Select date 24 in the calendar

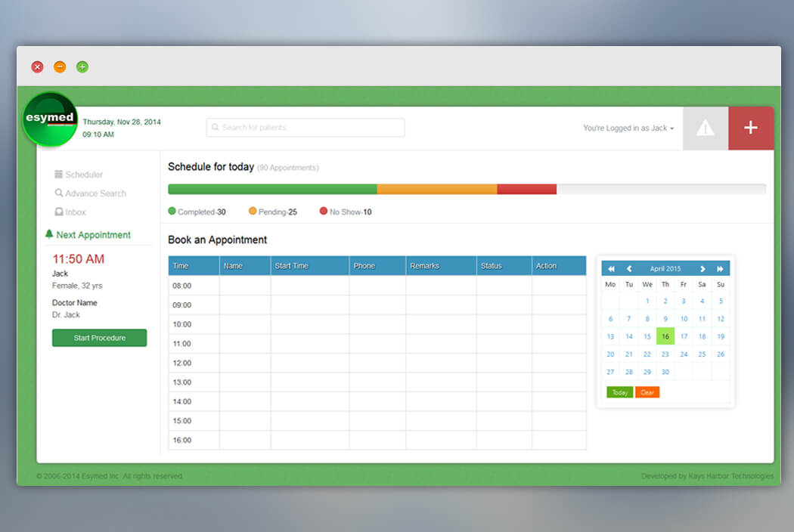coord(684,354)
